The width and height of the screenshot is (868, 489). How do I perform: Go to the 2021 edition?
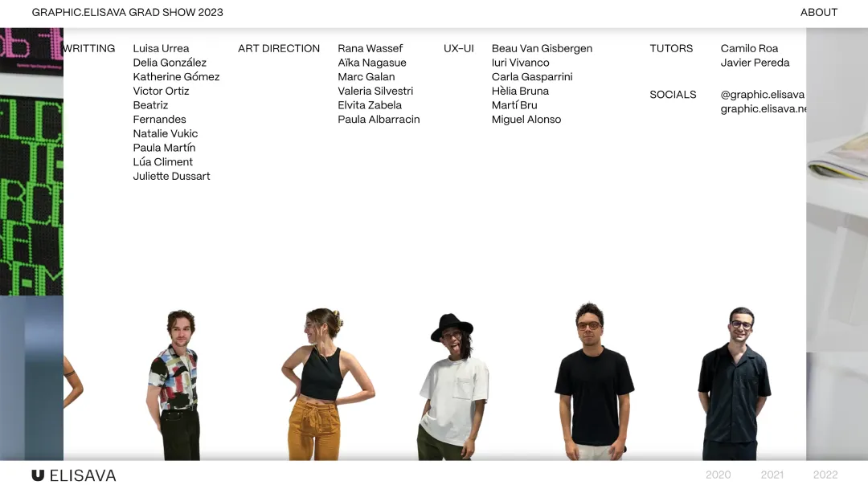[772, 475]
